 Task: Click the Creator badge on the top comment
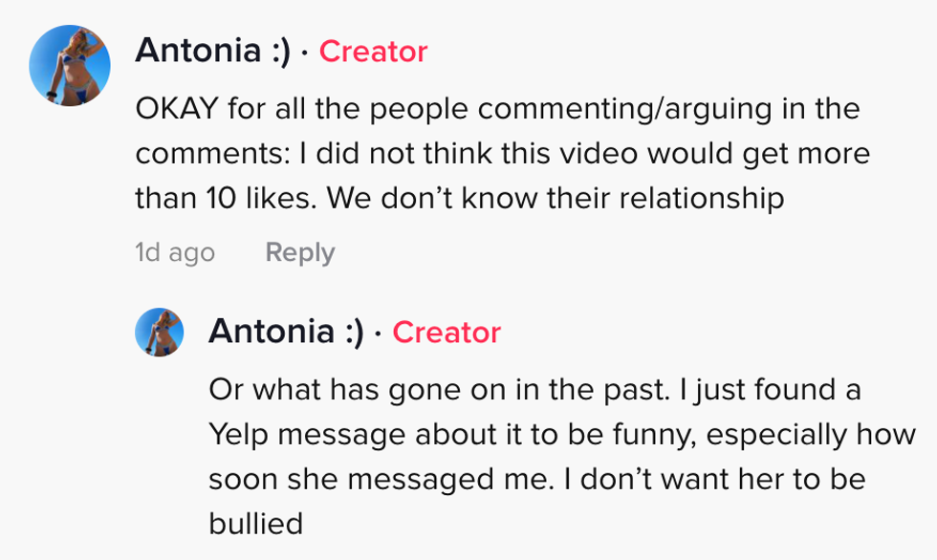373,51
